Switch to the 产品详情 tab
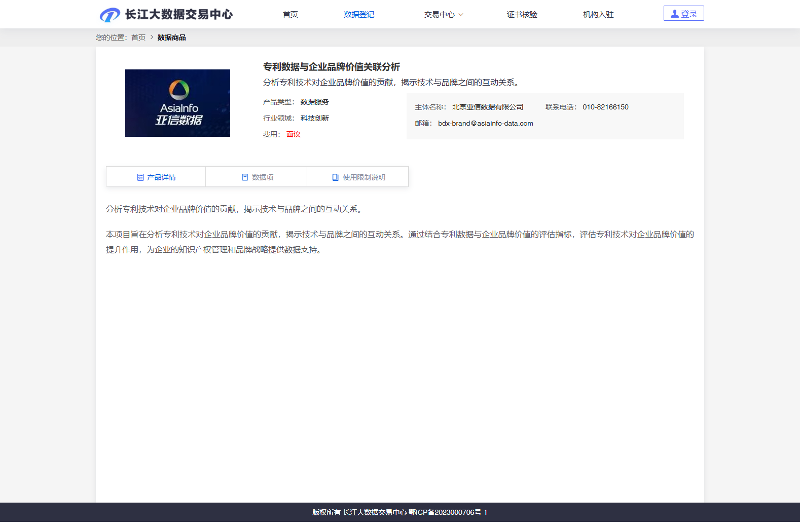800x532 pixels. tap(156, 177)
